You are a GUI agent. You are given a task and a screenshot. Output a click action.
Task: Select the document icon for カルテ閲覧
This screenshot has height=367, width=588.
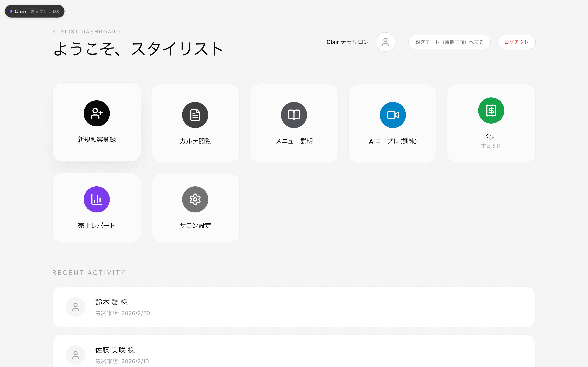tap(195, 115)
